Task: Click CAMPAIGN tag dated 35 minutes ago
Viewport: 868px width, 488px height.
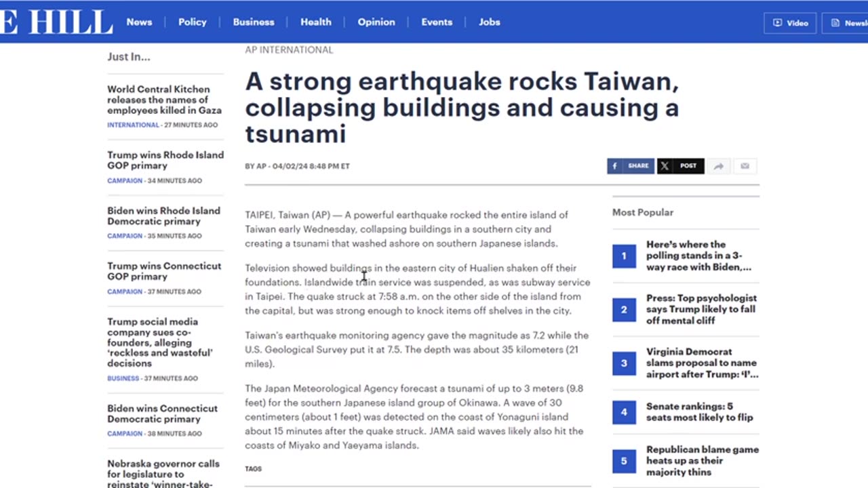Action: (125, 237)
